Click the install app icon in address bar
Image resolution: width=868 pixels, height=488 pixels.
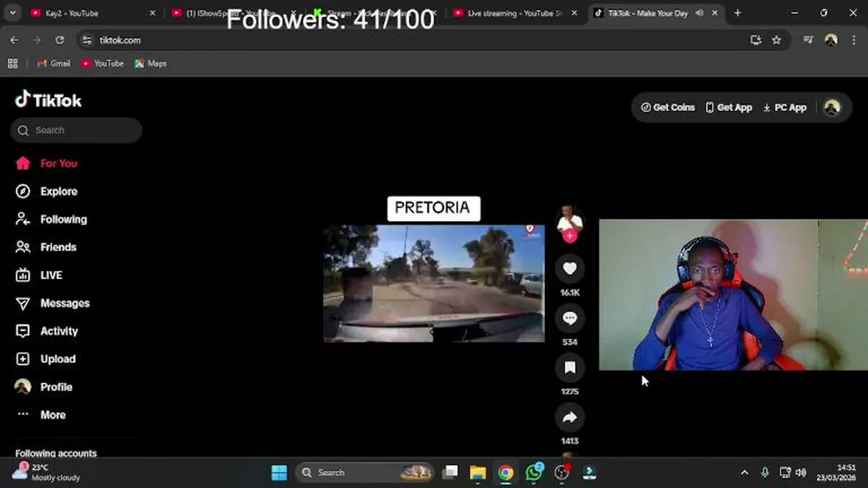tap(756, 40)
